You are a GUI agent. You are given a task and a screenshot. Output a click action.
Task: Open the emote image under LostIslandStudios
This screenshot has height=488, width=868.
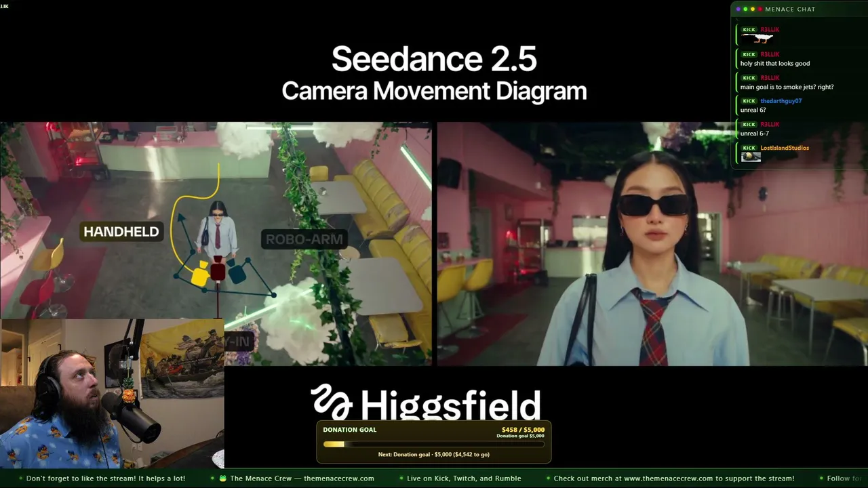[751, 157]
